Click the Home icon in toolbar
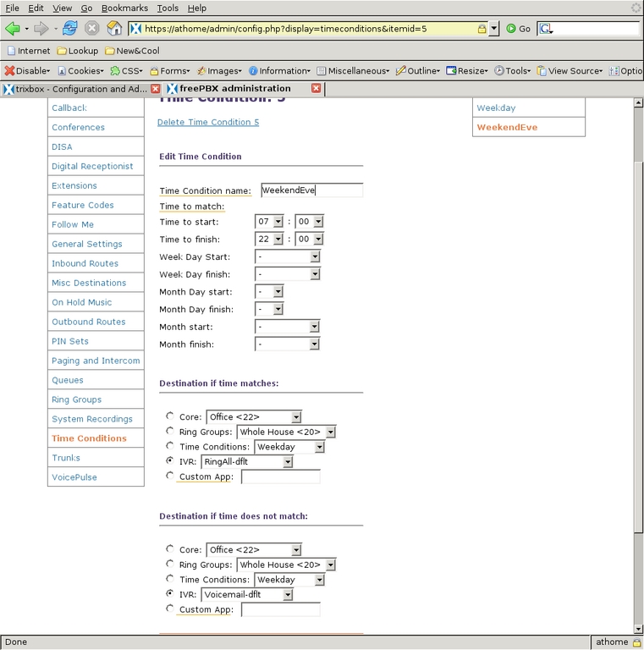Image resolution: width=644 pixels, height=650 pixels. pyautogui.click(x=114, y=28)
